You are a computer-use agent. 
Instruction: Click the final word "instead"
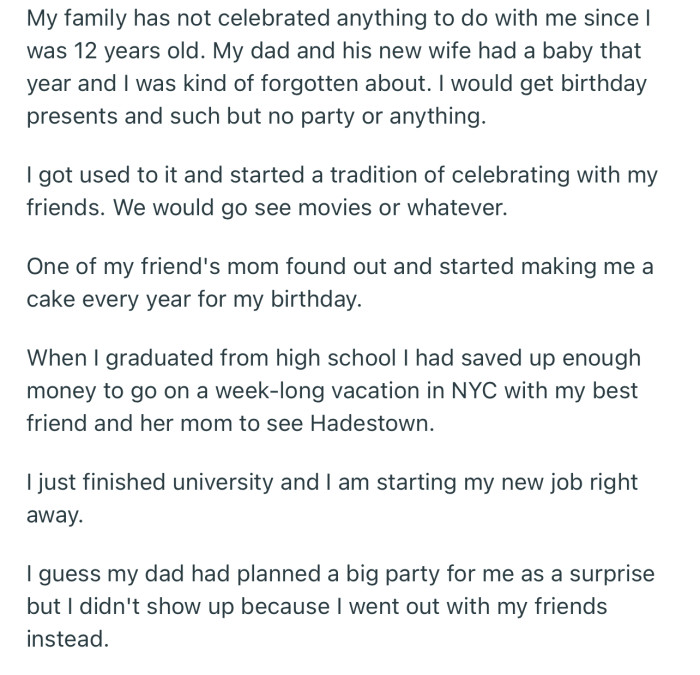click(x=66, y=638)
